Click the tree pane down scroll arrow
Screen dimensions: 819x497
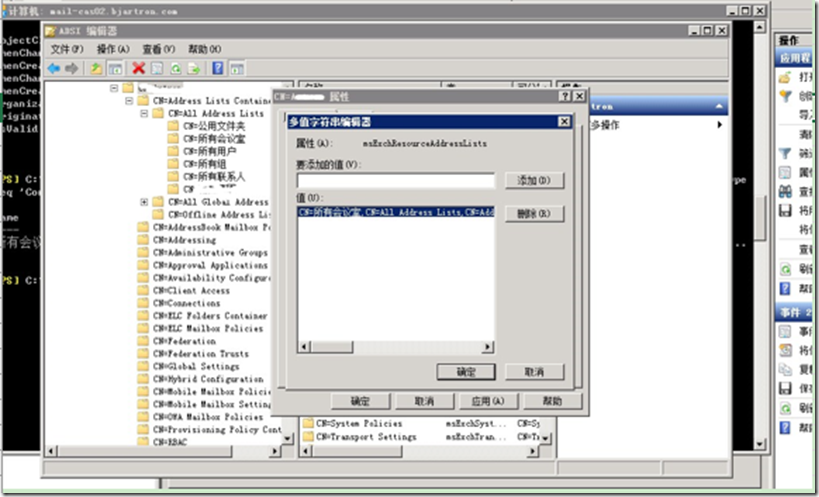coord(288,439)
